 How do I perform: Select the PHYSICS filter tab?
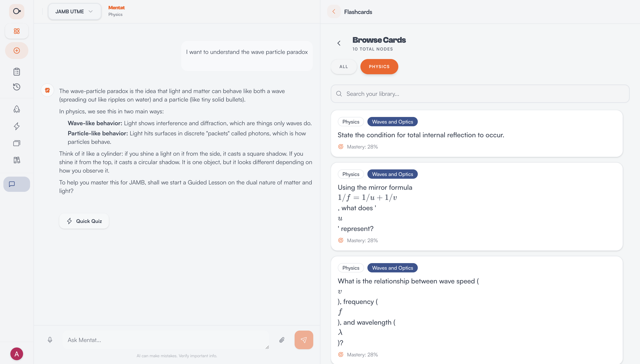pyautogui.click(x=379, y=66)
